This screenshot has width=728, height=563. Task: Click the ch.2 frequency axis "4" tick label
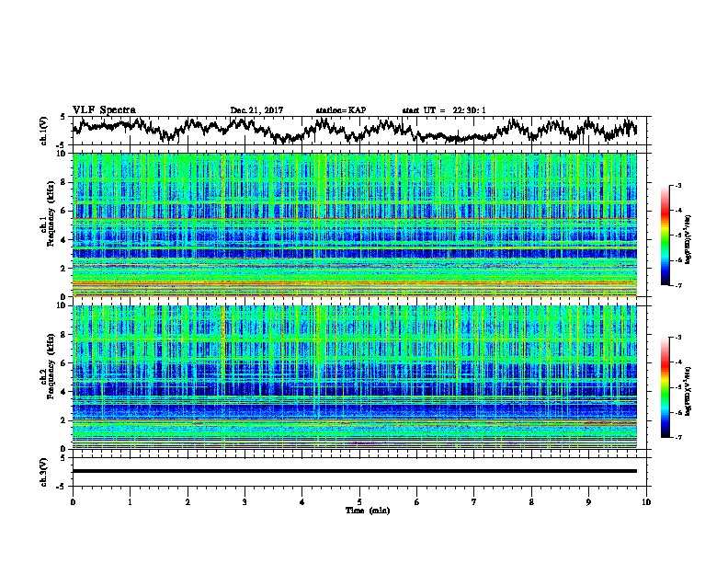point(63,392)
